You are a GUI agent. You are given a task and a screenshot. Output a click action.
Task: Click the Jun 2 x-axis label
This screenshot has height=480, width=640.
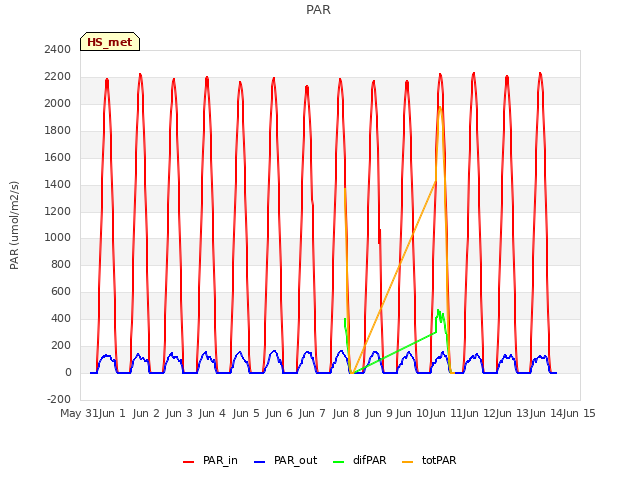point(146,413)
